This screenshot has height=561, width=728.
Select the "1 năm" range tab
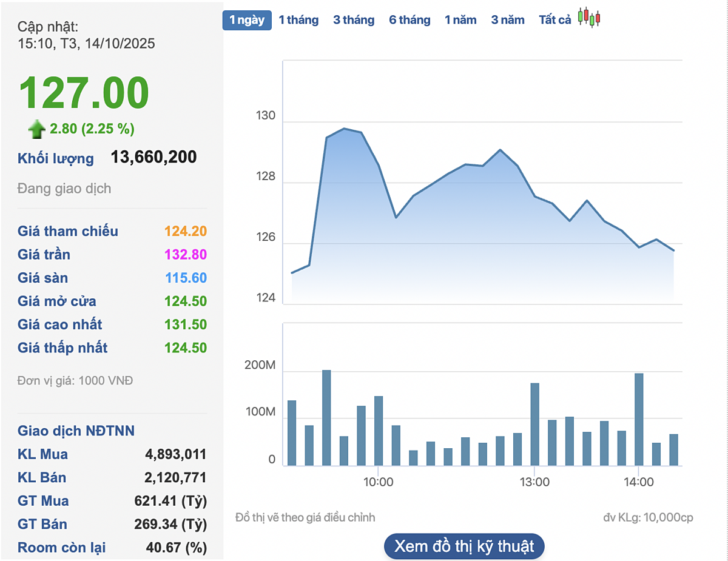460,20
